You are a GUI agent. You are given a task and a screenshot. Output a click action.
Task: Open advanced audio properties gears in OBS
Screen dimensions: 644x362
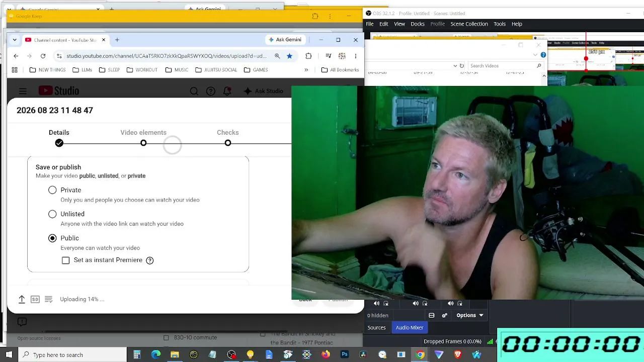pyautogui.click(x=444, y=315)
